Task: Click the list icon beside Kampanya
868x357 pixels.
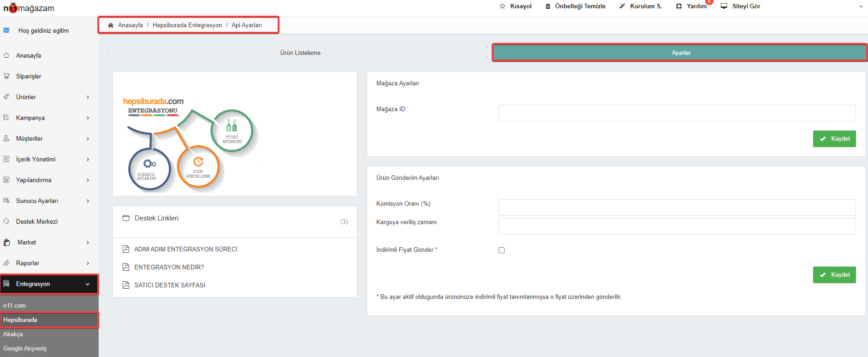Action: [6, 118]
